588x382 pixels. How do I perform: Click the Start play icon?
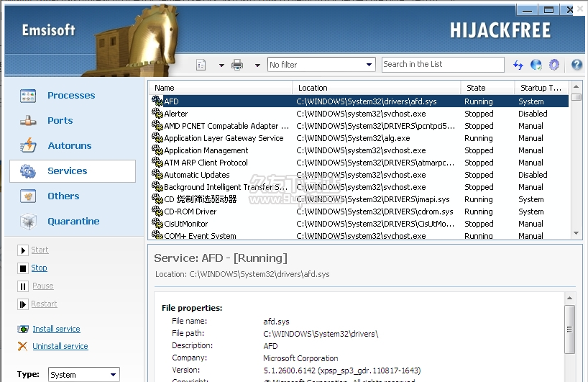(23, 250)
